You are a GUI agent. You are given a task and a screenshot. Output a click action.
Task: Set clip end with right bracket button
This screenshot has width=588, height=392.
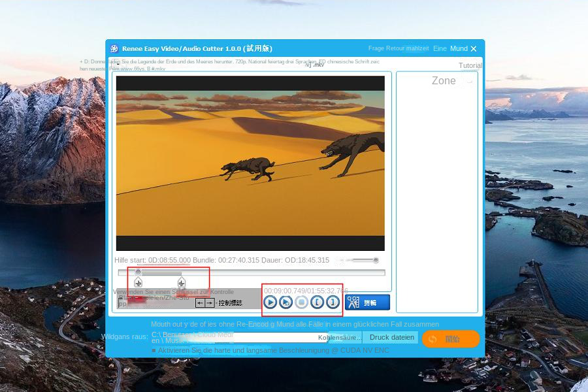point(333,302)
